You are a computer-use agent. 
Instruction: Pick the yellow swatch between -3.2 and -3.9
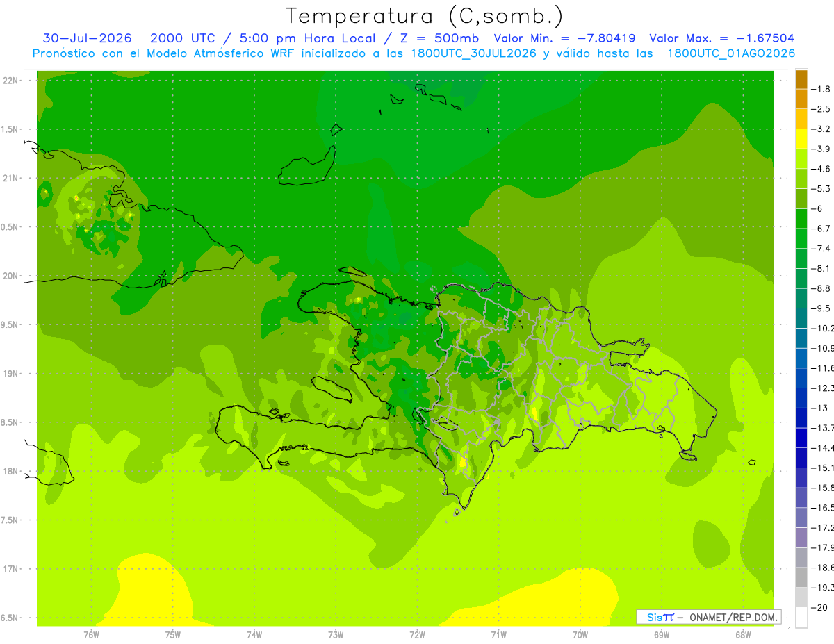801,139
